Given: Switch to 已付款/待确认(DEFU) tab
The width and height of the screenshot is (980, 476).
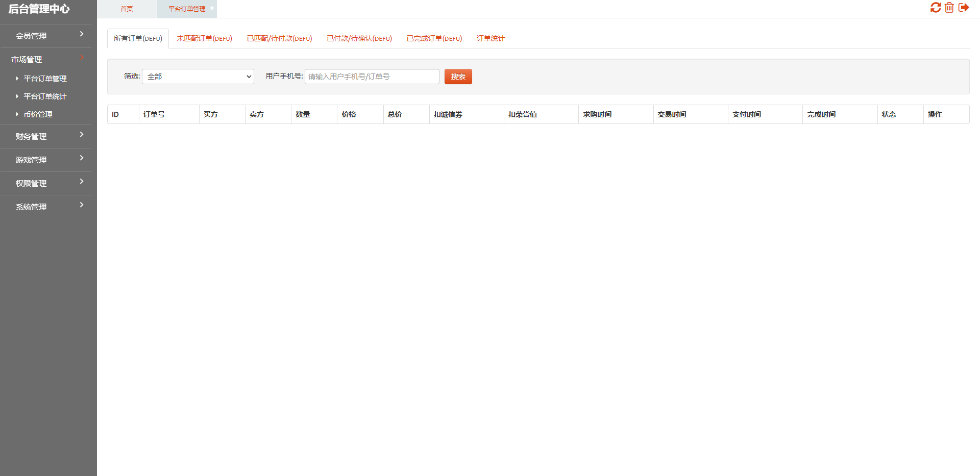Looking at the screenshot, I should point(359,38).
